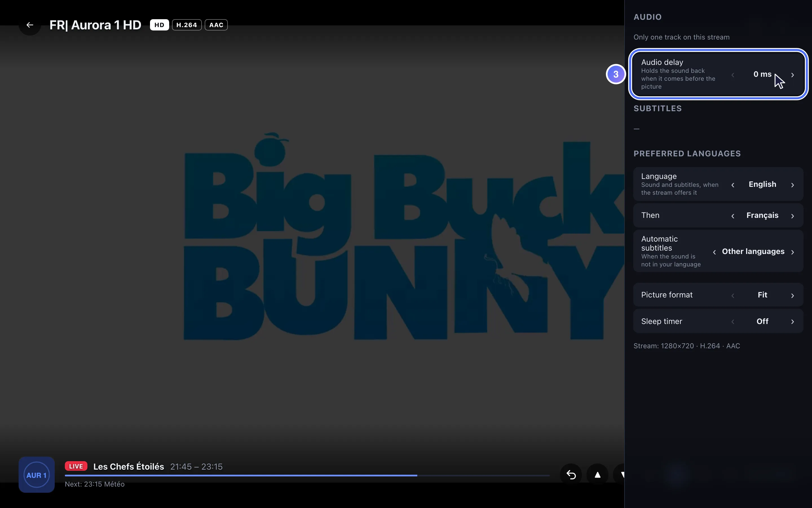Click the English language value
This screenshot has height=508, width=812.
coord(762,184)
